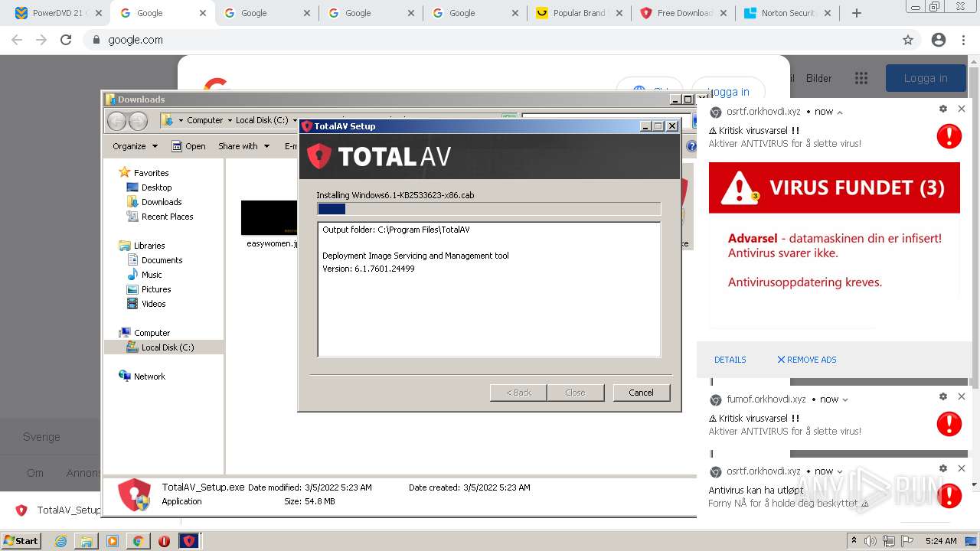Open Videos library in sidebar
This screenshot has height=551, width=980.
tap(153, 304)
